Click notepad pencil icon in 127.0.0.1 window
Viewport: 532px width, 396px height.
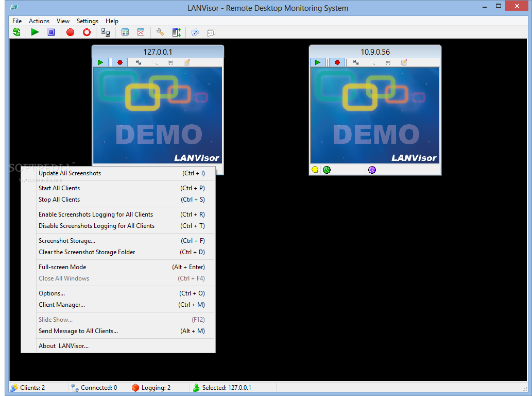186,62
